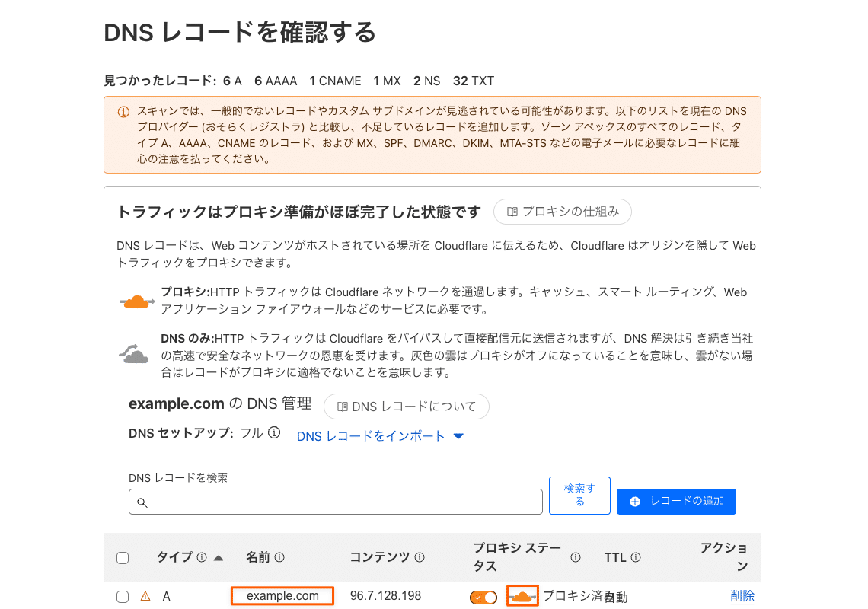Focus the DNS レコードを検索 search field

click(336, 502)
